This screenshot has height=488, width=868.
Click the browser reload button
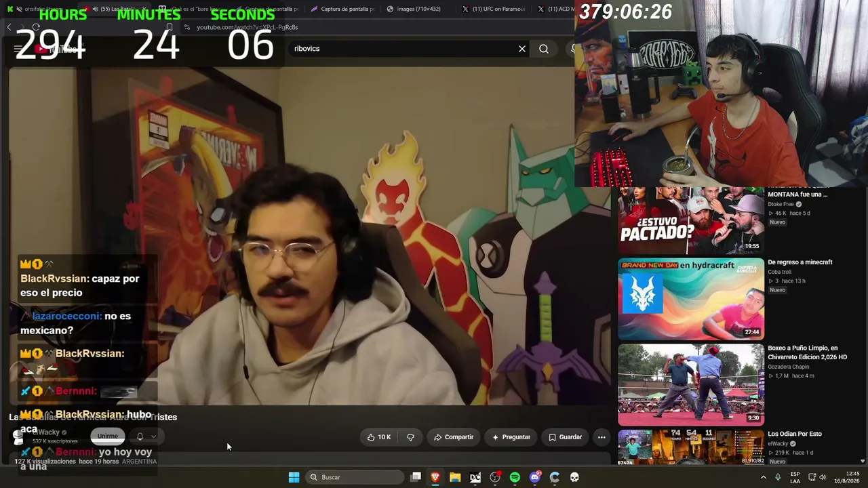[x=36, y=27]
